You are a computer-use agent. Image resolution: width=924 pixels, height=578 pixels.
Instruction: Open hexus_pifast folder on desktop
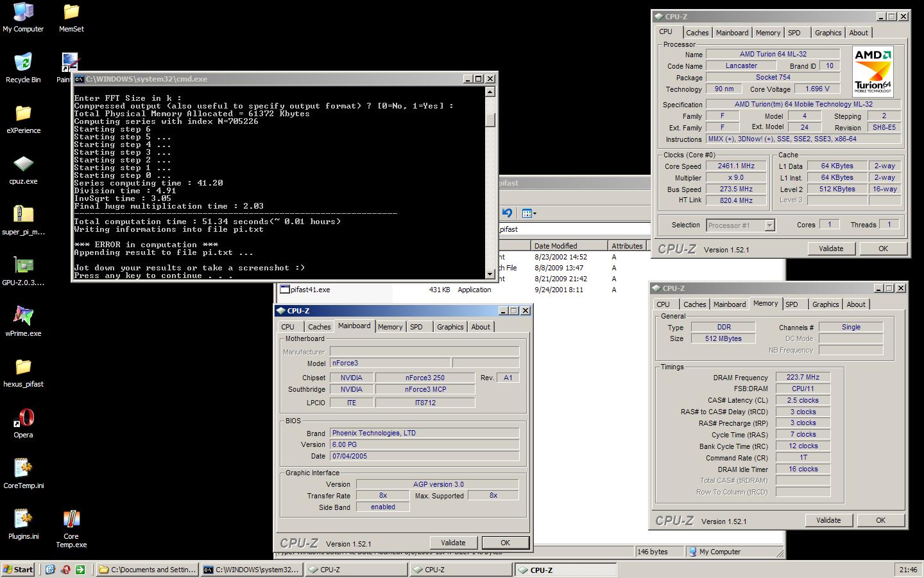point(23,372)
